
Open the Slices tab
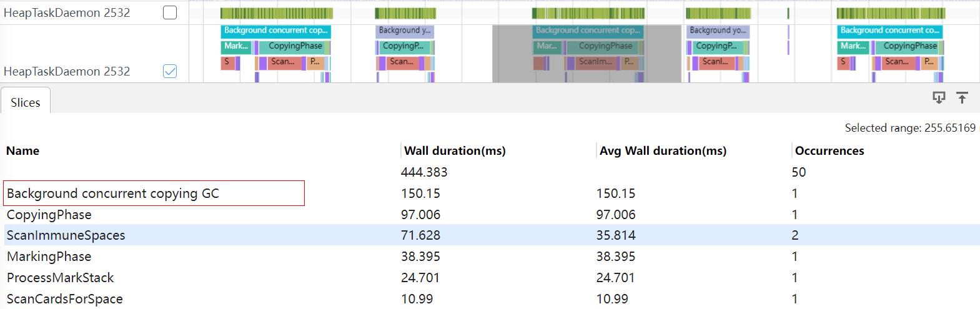tap(26, 102)
